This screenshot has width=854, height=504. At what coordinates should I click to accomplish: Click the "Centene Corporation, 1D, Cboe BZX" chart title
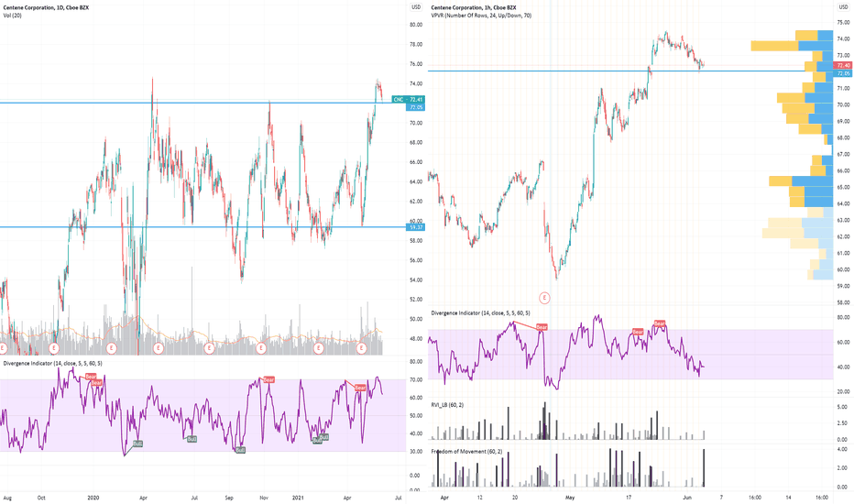47,7
